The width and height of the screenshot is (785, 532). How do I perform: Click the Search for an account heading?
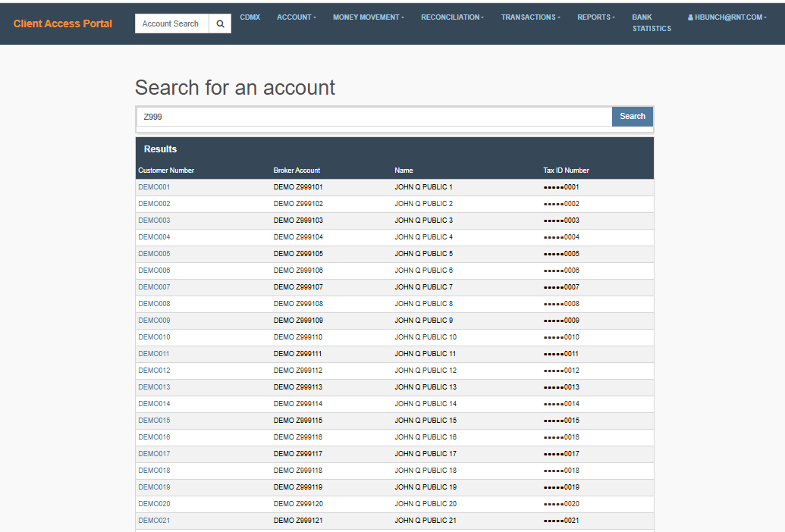235,87
